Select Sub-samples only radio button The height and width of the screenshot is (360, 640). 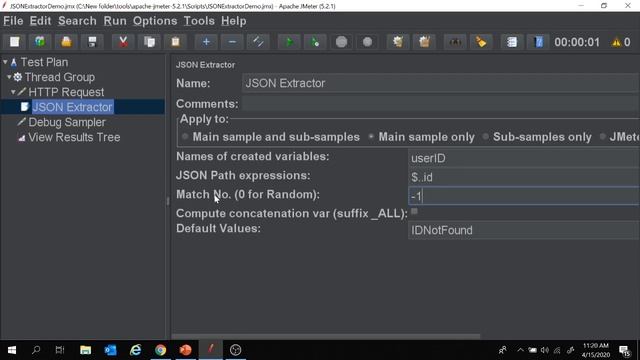pyautogui.click(x=485, y=137)
